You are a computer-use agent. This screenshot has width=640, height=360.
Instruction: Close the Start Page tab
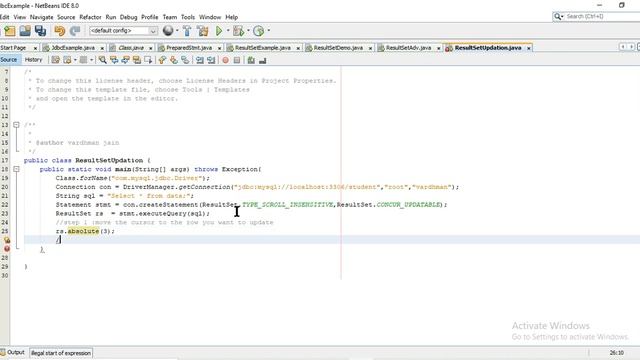click(x=35, y=48)
